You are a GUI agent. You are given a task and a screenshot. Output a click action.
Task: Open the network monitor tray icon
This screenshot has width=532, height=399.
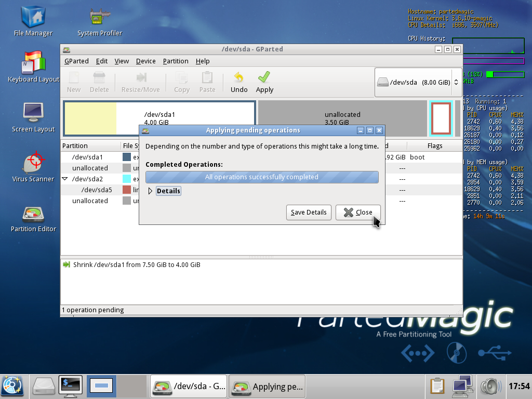click(x=463, y=386)
